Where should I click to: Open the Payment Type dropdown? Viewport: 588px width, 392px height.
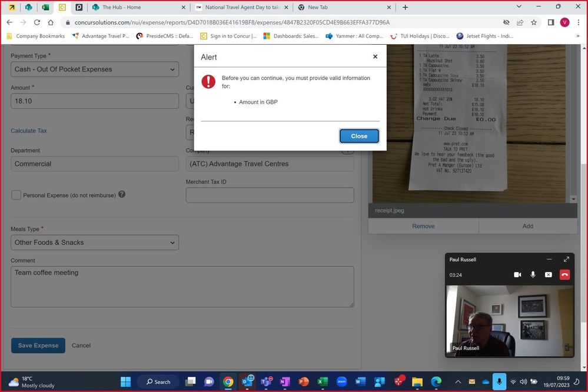(95, 69)
